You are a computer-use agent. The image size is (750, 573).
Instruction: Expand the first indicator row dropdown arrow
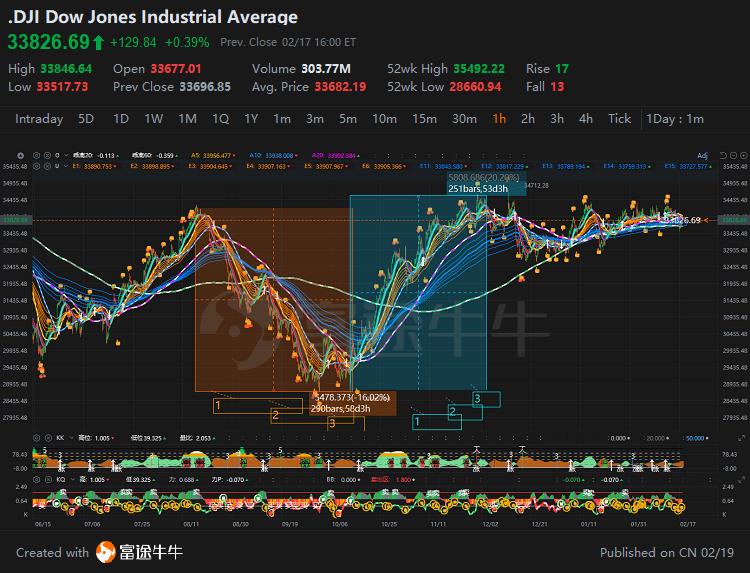pos(66,155)
